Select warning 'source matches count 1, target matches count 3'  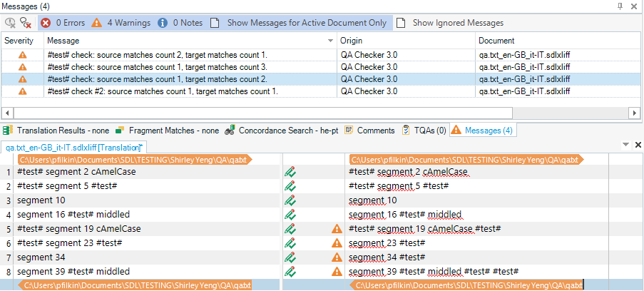pyautogui.click(x=158, y=67)
